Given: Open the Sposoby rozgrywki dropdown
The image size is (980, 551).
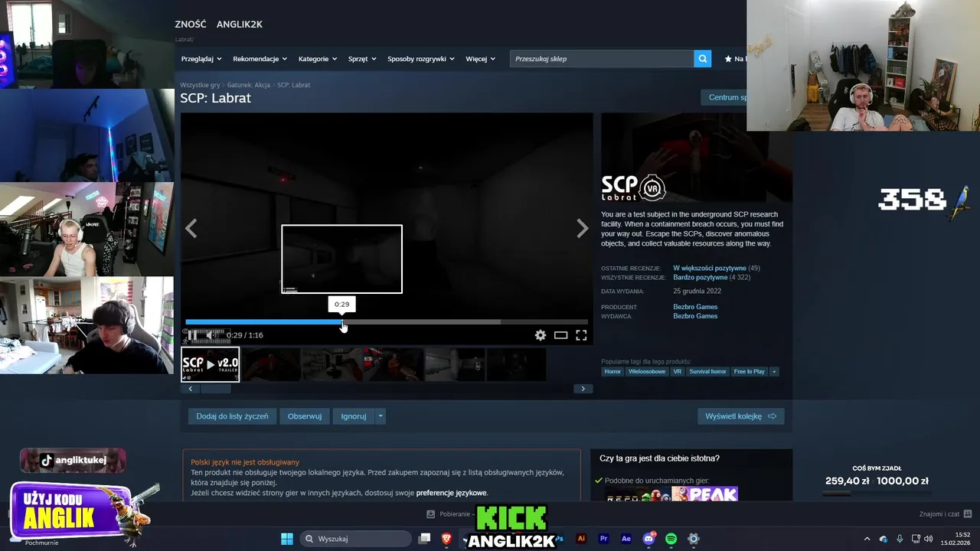Looking at the screenshot, I should pyautogui.click(x=421, y=59).
